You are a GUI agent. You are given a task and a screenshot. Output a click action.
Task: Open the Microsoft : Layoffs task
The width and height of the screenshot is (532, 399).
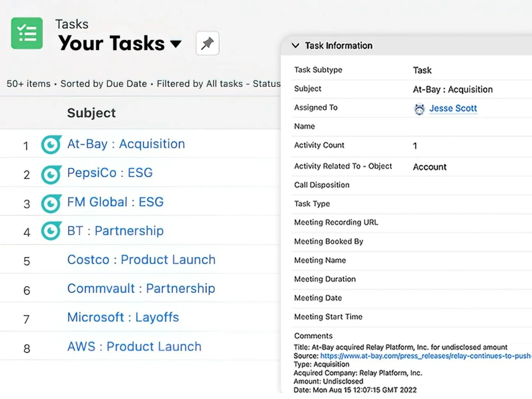tap(123, 317)
